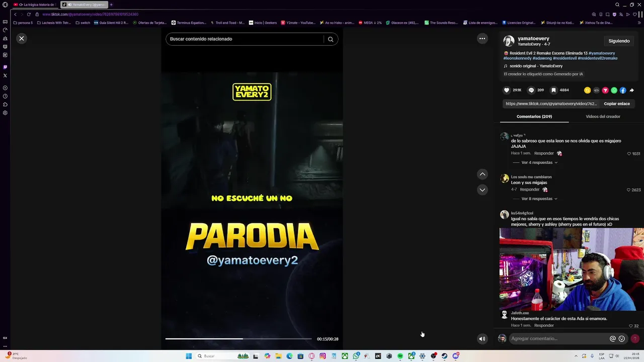Open the #residentevil2remake hashtag
This screenshot has width=644, height=362.
coord(598,58)
